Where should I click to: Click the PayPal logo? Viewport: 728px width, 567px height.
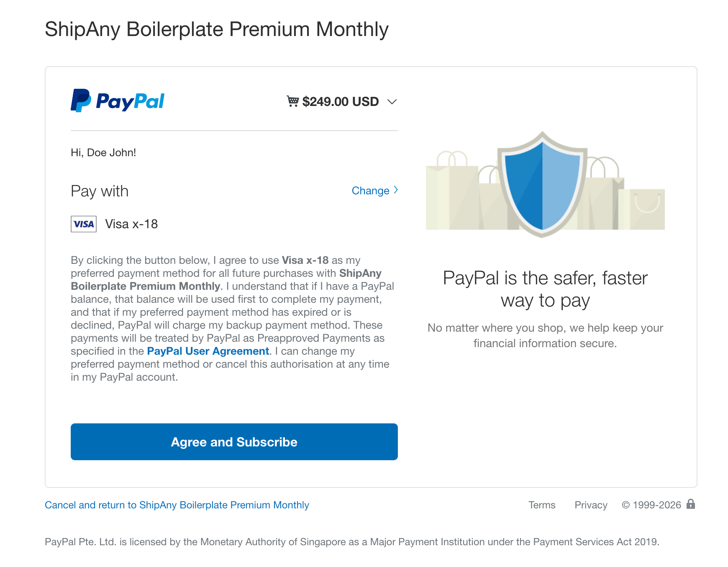pyautogui.click(x=118, y=101)
